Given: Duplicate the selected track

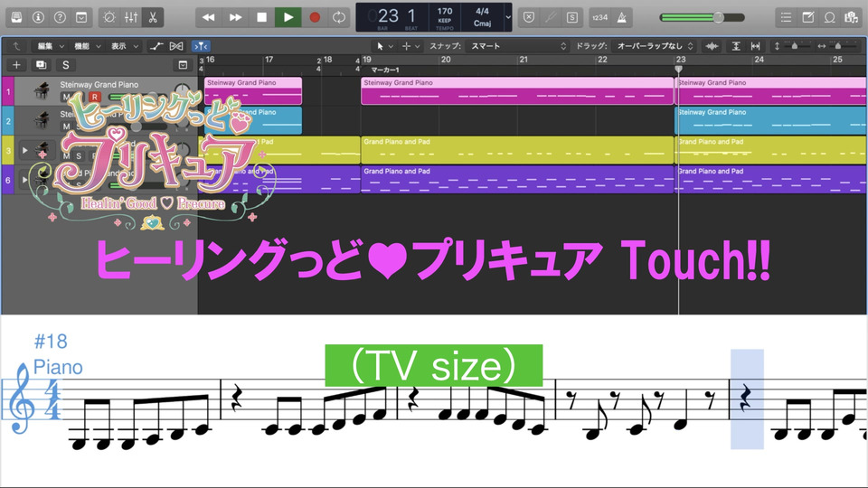Looking at the screenshot, I should (41, 65).
